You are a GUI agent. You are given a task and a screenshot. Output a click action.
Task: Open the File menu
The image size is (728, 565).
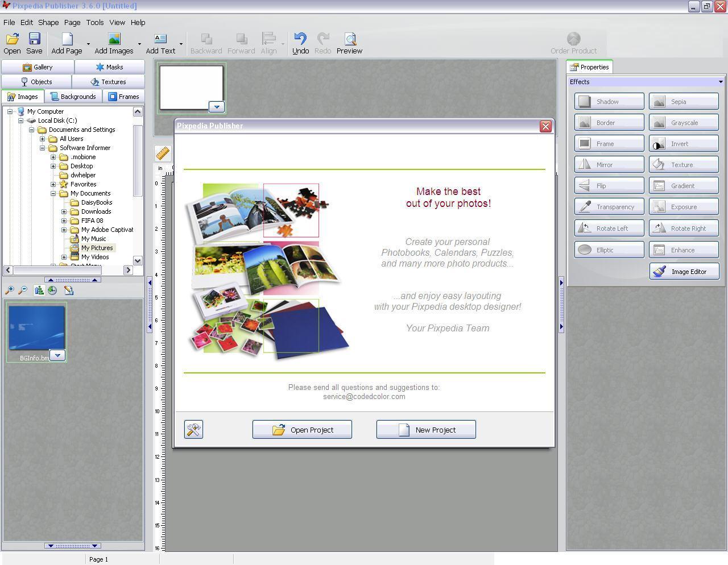pyautogui.click(x=9, y=22)
